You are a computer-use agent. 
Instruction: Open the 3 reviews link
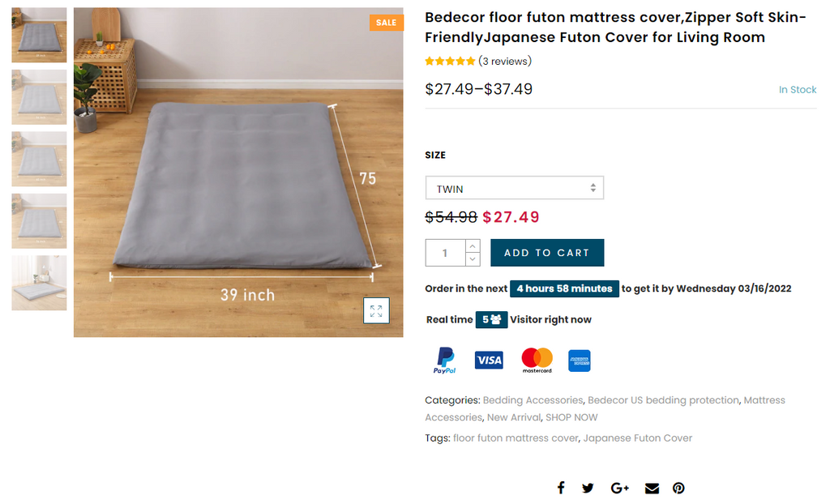[505, 62]
